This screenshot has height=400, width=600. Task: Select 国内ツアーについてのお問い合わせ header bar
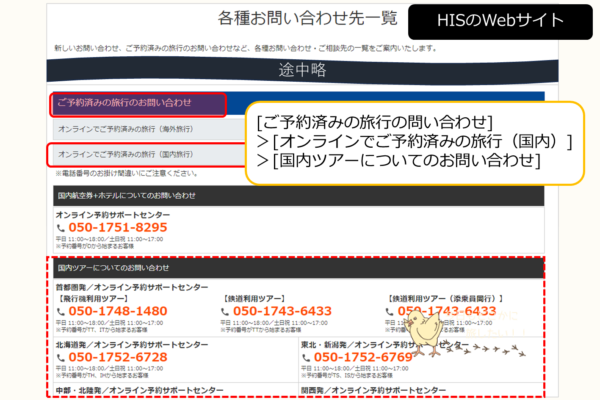[x=298, y=269]
